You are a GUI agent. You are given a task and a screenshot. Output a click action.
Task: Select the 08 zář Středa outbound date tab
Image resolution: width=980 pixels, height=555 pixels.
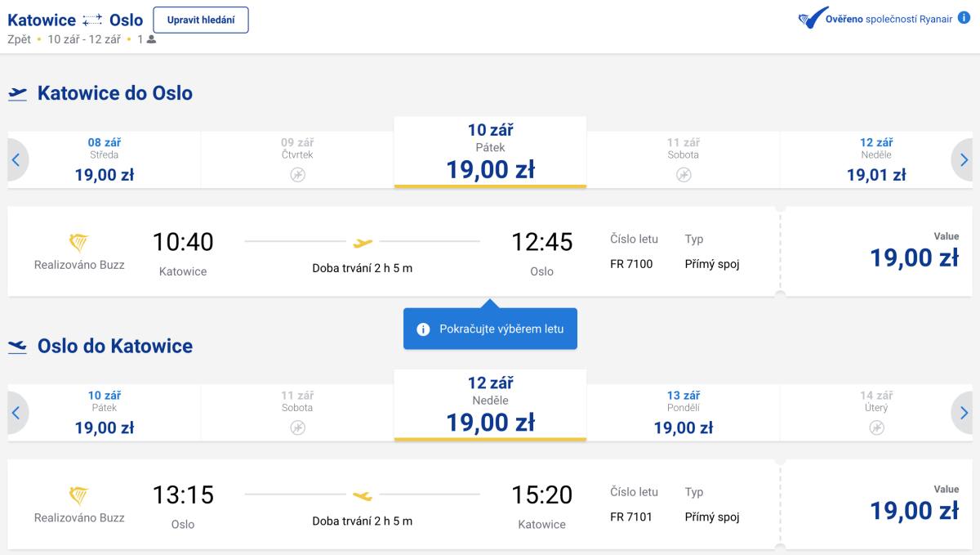pyautogui.click(x=105, y=159)
